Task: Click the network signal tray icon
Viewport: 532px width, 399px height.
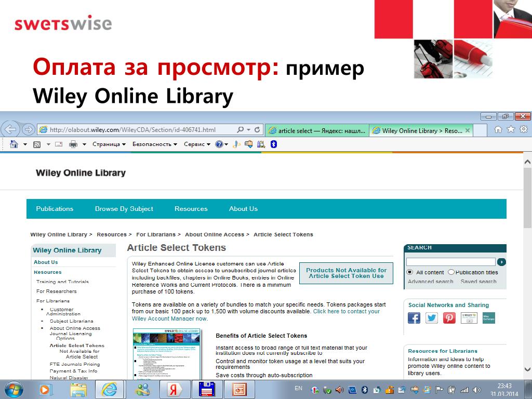Action: (464, 390)
